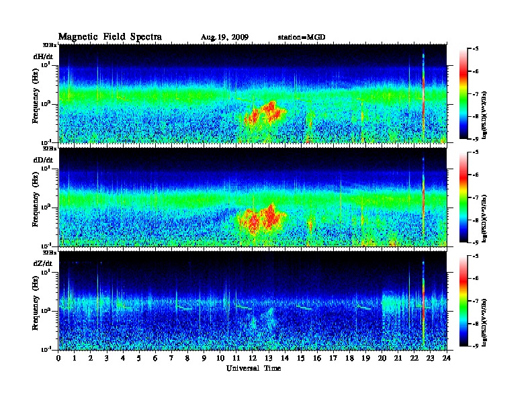
Task: Click the "dD/dt" panel label
Action: [43, 160]
